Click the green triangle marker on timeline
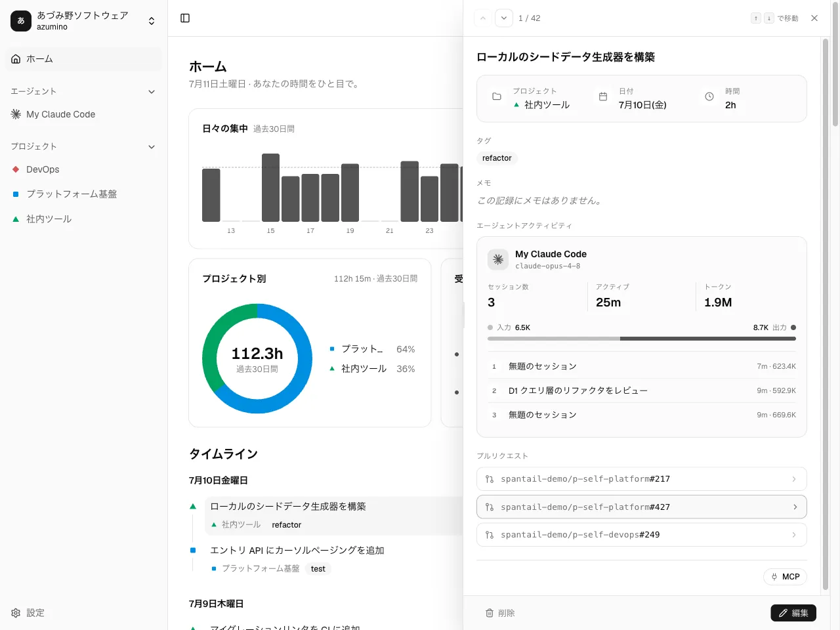840x630 pixels. pos(193,507)
